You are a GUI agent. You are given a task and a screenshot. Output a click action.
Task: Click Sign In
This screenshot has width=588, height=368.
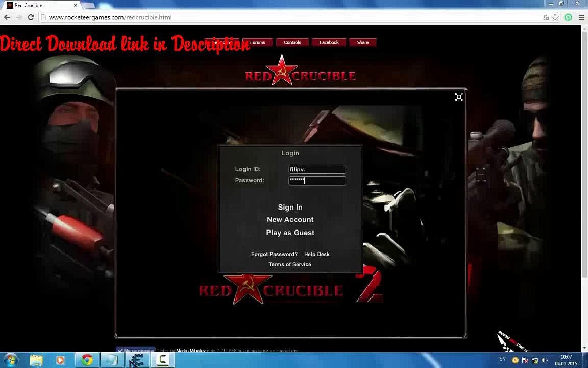pos(290,208)
